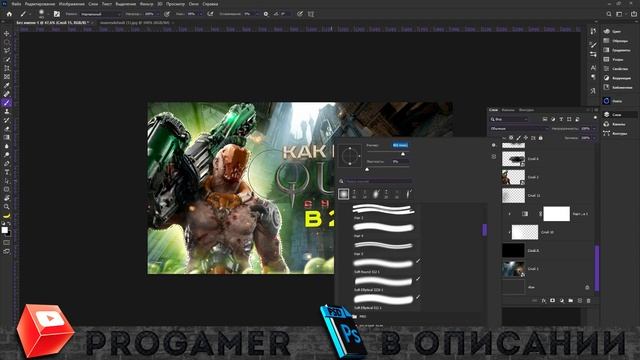This screenshot has width=640, height=360.
Task: Select the Brush tool in left toolbar
Action: [7, 103]
